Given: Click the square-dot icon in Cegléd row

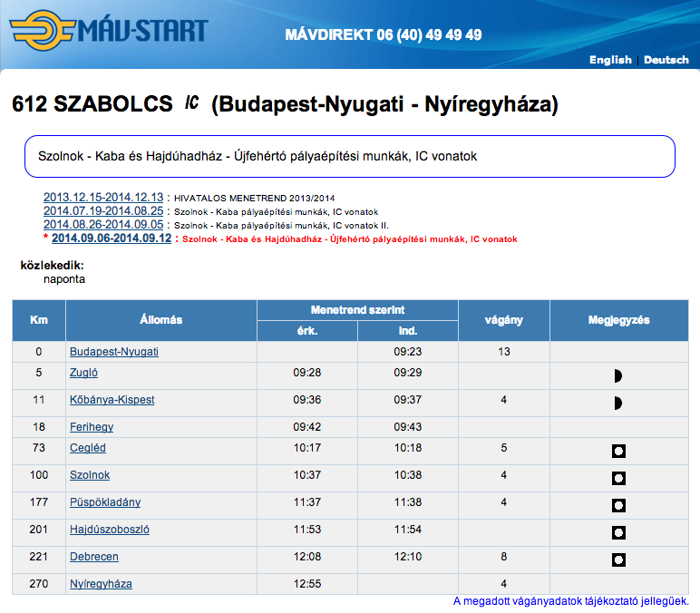Looking at the screenshot, I should tap(618, 452).
